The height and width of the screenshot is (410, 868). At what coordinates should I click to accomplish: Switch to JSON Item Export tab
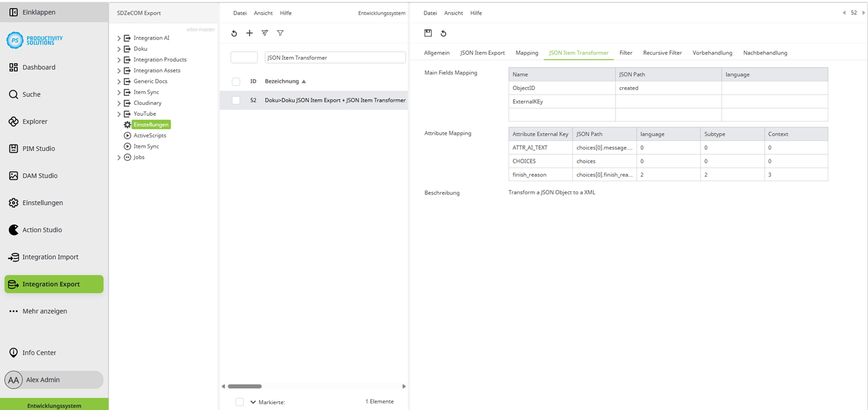coord(483,53)
